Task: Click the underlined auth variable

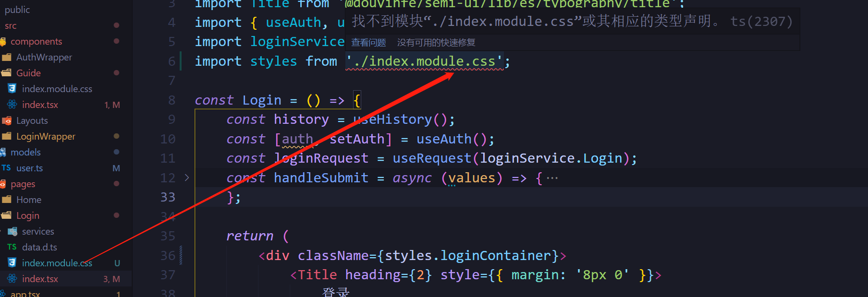Action: (x=297, y=139)
